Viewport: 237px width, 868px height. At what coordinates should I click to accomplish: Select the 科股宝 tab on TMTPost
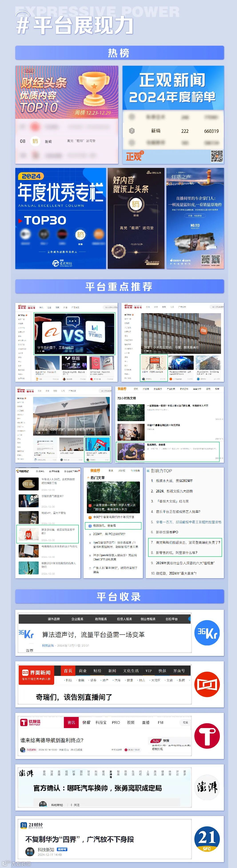tap(101, 723)
